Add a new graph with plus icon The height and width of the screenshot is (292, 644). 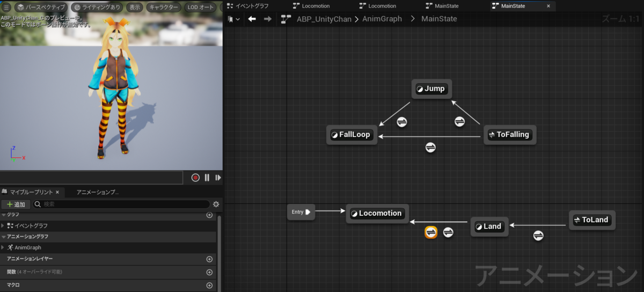[x=209, y=215]
